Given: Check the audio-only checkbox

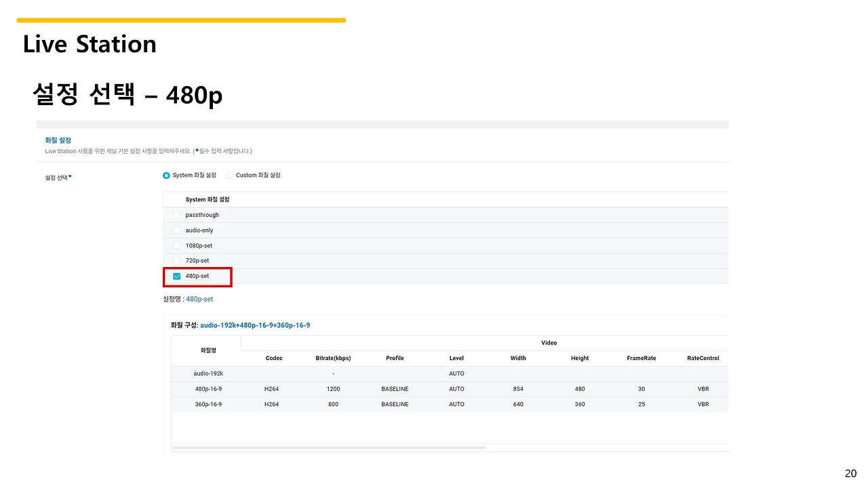Looking at the screenshot, I should pos(177,230).
